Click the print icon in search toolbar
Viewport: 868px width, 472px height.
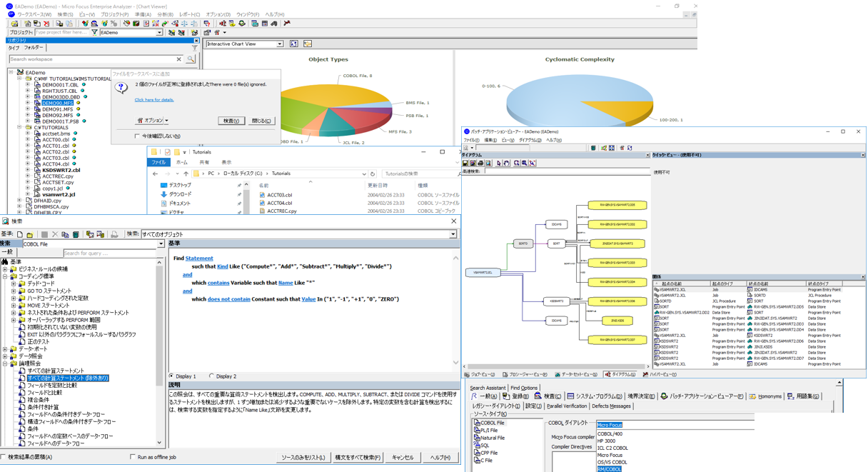point(114,234)
